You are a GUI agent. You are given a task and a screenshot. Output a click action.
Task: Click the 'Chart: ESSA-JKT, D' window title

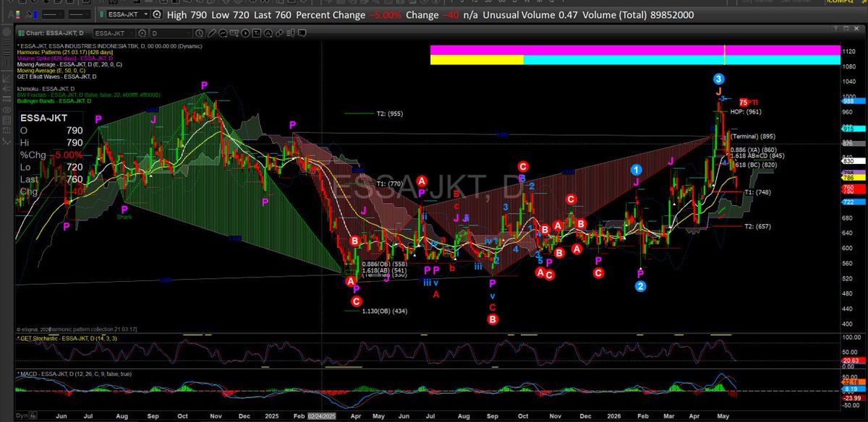coord(54,33)
